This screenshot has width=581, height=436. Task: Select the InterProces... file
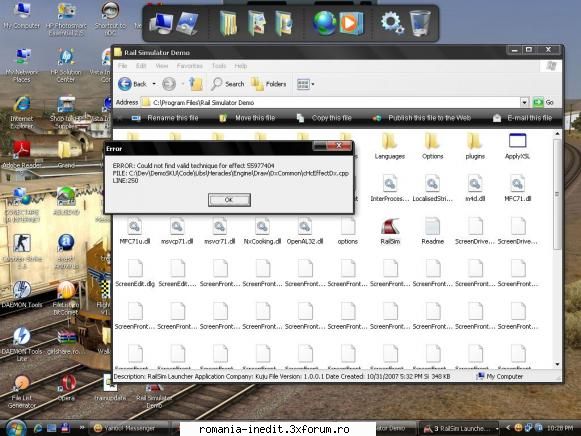coord(389,189)
